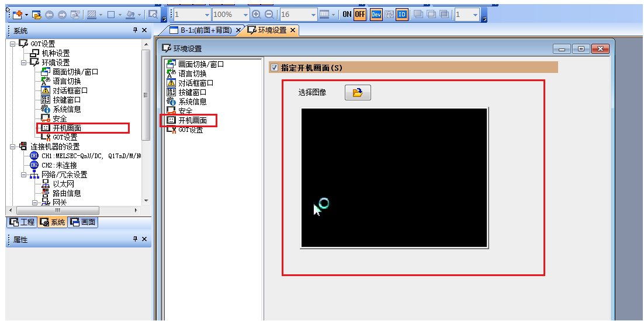This screenshot has width=644, height=321.
Task: Click the folder icon to select startup image
Action: (x=358, y=93)
